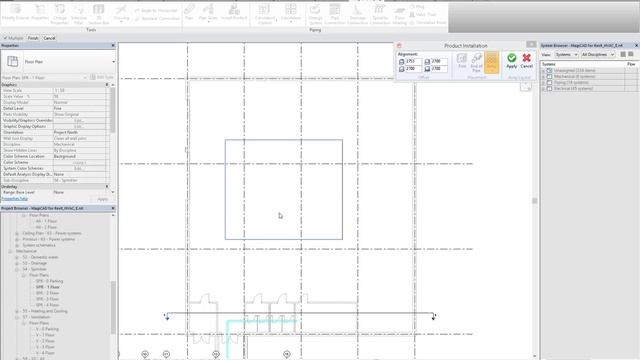Select End of Pipe placement option
Viewport: 640px width, 360px height.
[x=476, y=62]
